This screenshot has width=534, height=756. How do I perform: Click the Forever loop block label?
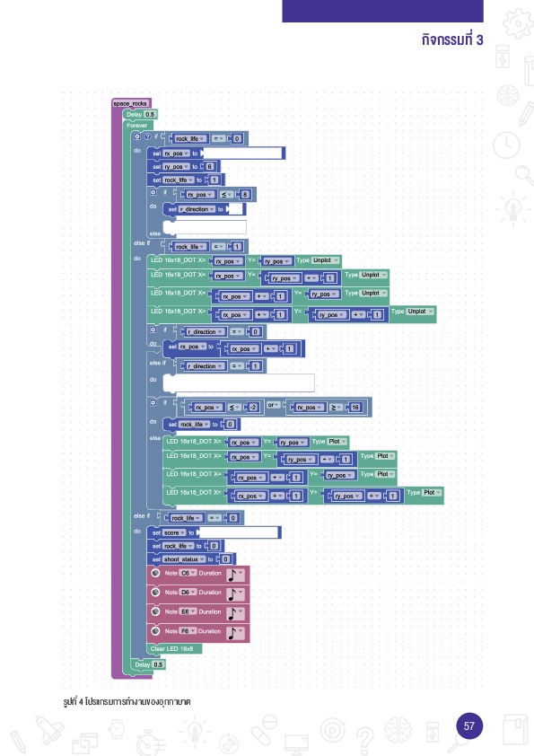(x=137, y=126)
